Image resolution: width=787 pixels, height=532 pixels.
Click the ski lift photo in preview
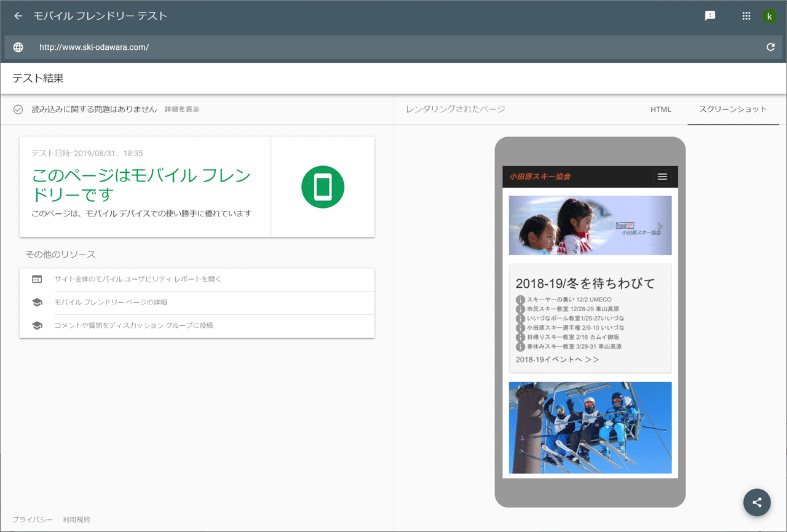click(x=590, y=427)
